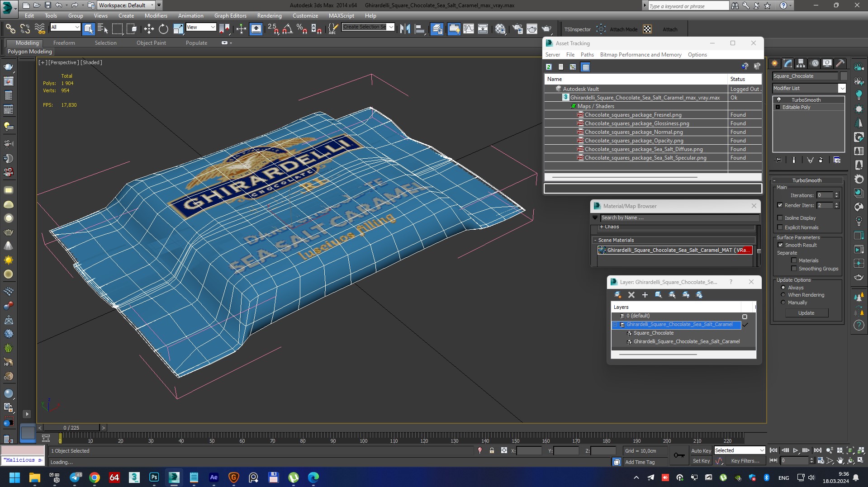Select the Manually update option
The image size is (868, 487).
[783, 303]
